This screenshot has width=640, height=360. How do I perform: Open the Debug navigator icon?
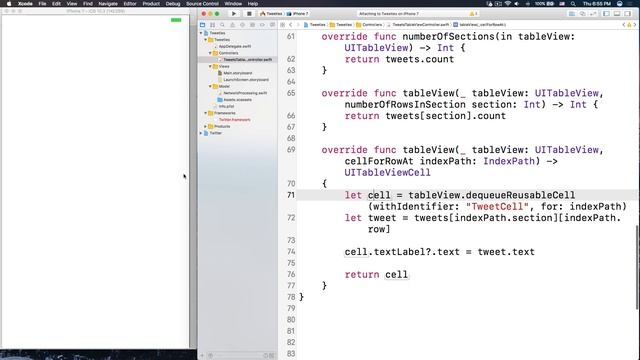pyautogui.click(x=252, y=25)
